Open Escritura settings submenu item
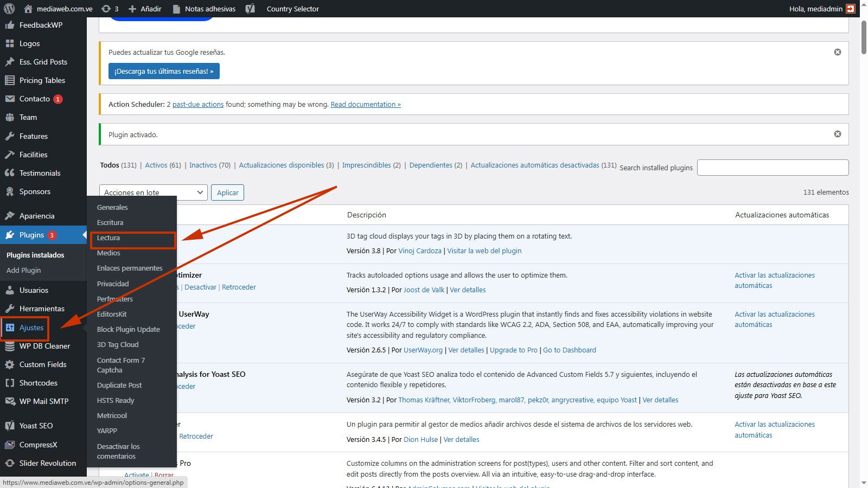The height and width of the screenshot is (488, 868). click(x=110, y=222)
